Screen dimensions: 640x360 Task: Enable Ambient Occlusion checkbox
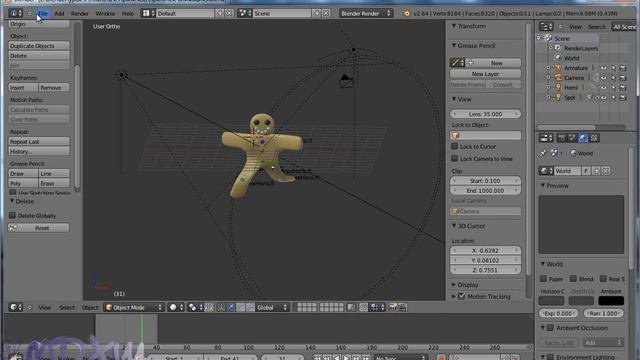551,327
